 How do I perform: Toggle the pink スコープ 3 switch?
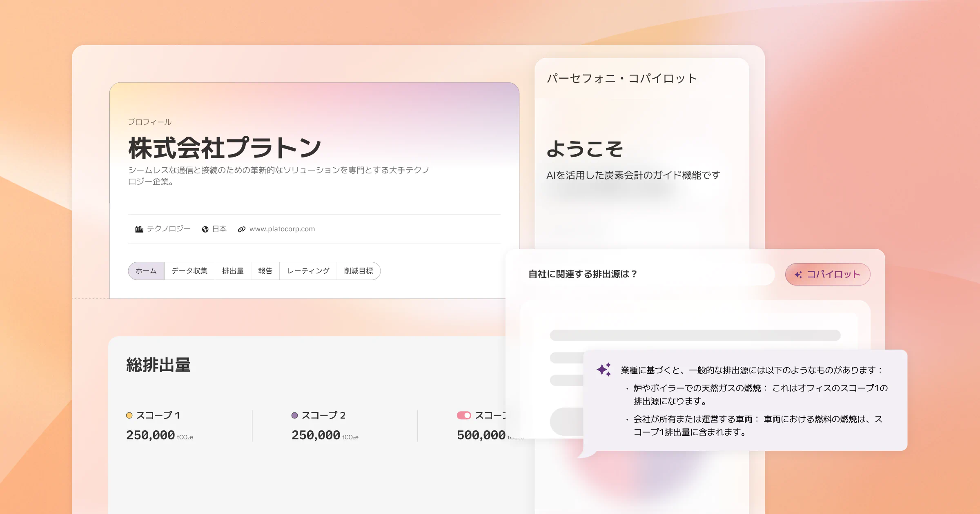tap(464, 415)
